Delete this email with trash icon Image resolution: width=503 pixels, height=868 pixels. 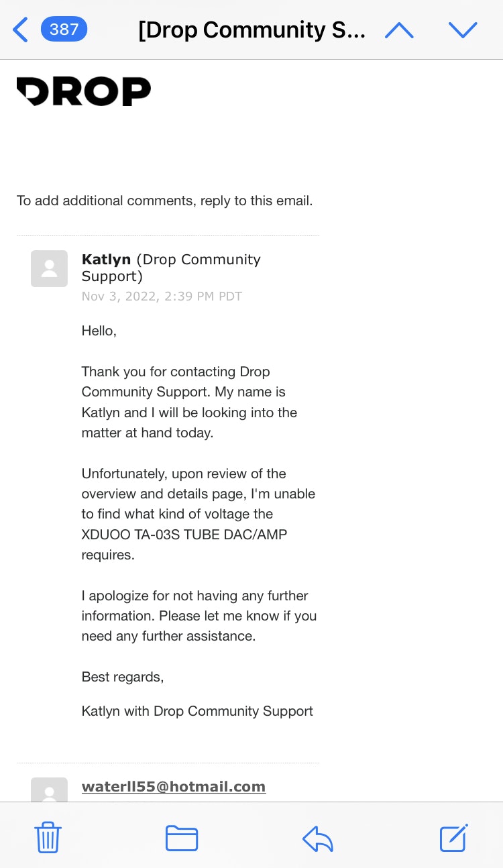48,838
